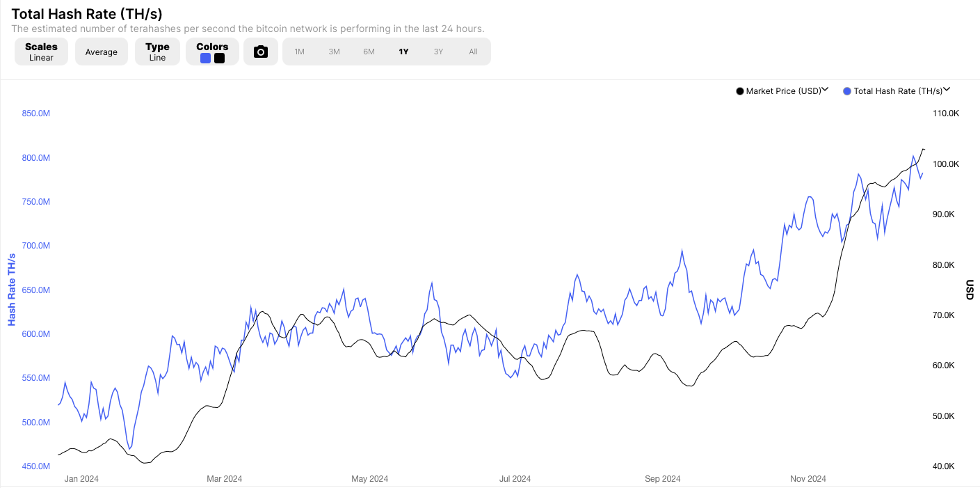Viewport: 980px width, 488px height.
Task: Select the 1M time range
Action: [300, 52]
